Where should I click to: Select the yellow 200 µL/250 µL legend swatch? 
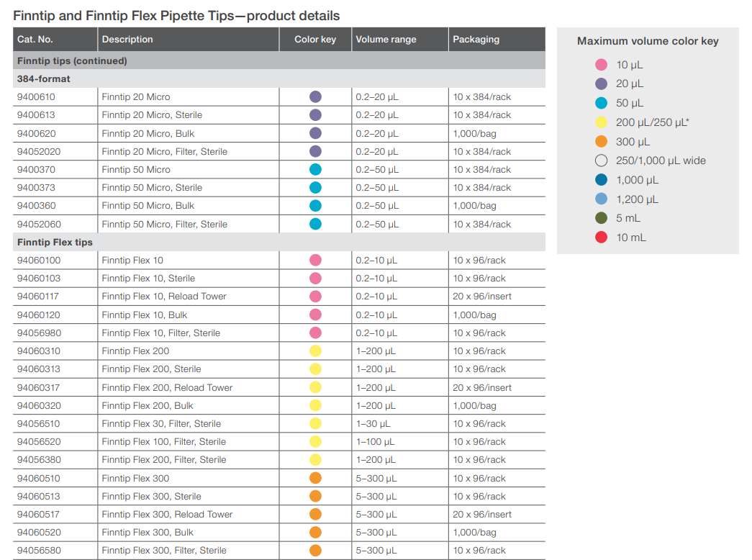coord(601,122)
